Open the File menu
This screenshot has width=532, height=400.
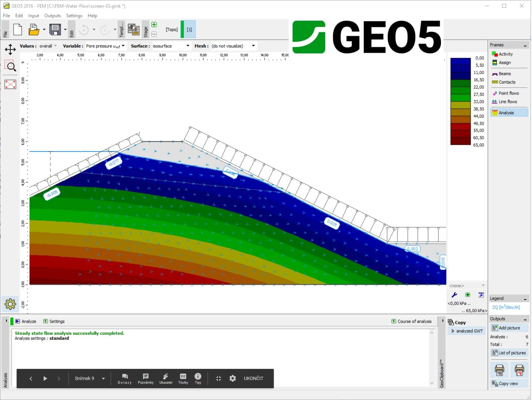click(7, 16)
